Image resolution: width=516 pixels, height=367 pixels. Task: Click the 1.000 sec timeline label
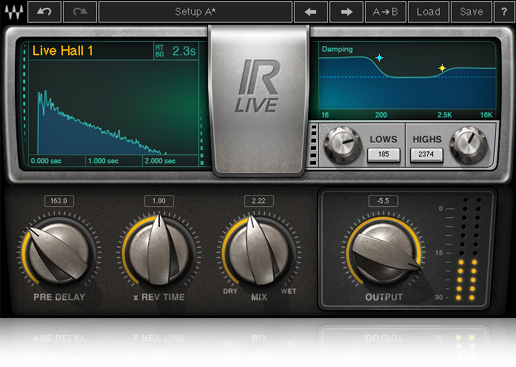(103, 161)
